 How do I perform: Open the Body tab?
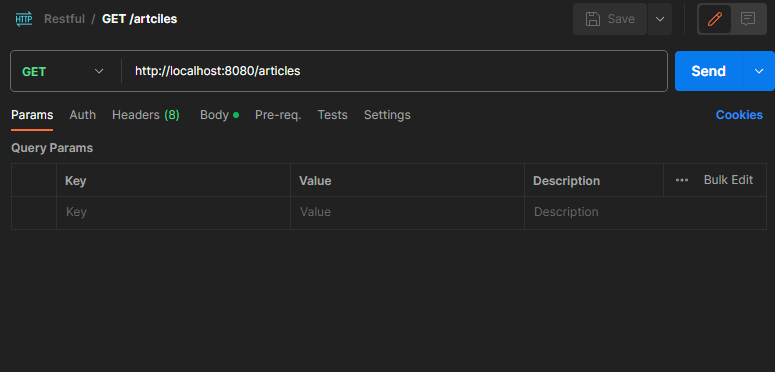click(x=219, y=115)
